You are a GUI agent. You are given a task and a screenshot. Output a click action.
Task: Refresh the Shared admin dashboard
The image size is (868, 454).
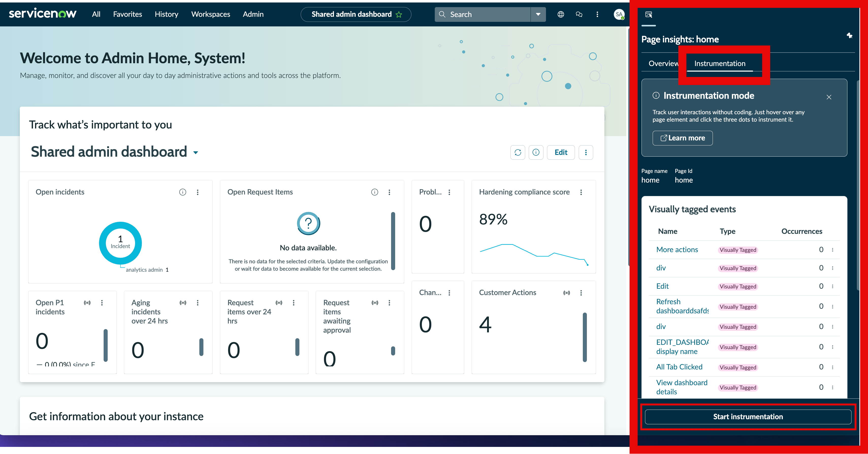(518, 153)
